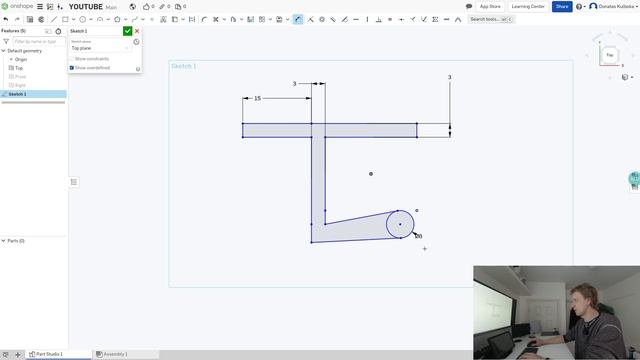Apply the Horizontal constraint tool
Screen dimensions: 640x360
tap(356, 19)
